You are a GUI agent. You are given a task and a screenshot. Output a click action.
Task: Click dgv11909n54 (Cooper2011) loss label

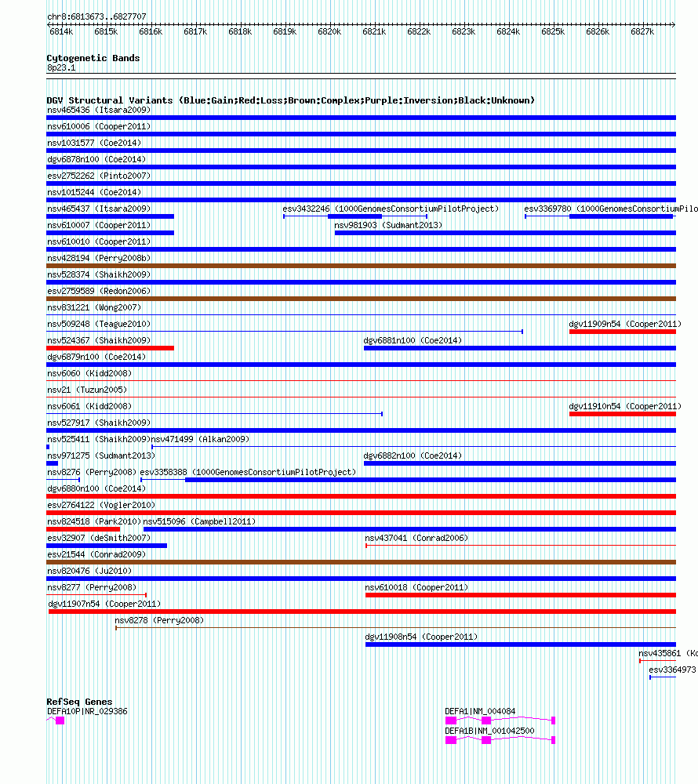click(x=625, y=325)
